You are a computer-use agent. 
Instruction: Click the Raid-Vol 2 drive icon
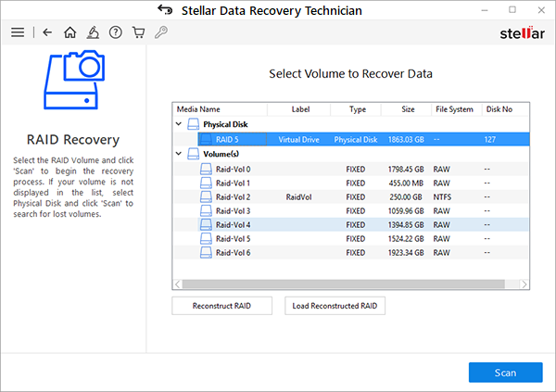pyautogui.click(x=206, y=196)
